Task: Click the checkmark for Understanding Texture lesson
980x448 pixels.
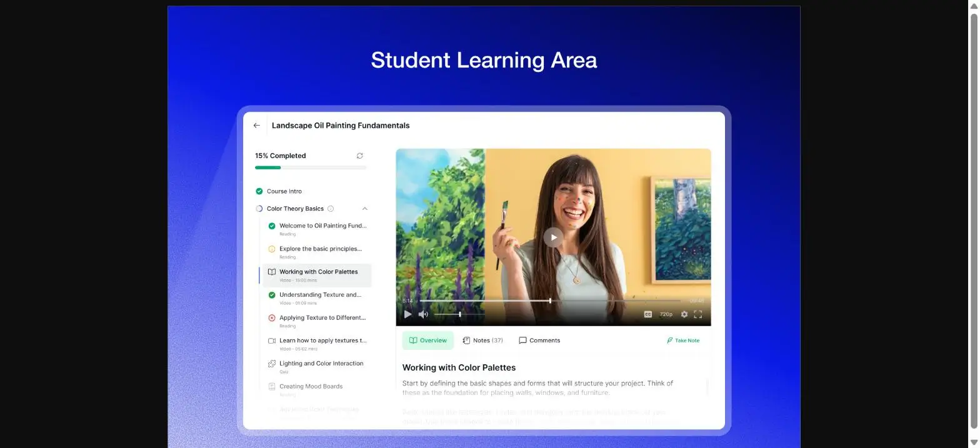Action: pos(272,295)
